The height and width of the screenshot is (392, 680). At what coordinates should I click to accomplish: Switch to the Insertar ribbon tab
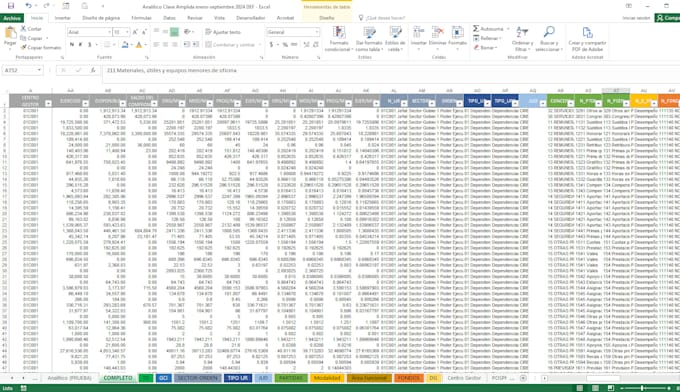pyautogui.click(x=62, y=18)
